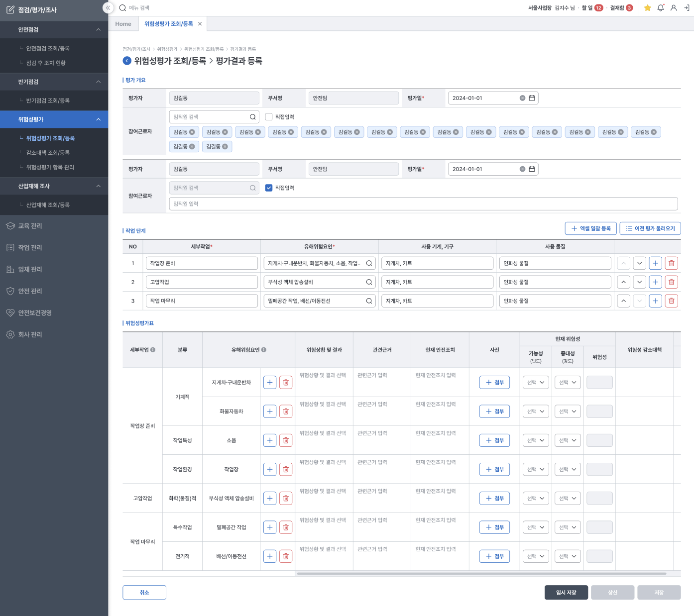Check the first 직접입력 checkbox
694x616 pixels.
coord(269,117)
